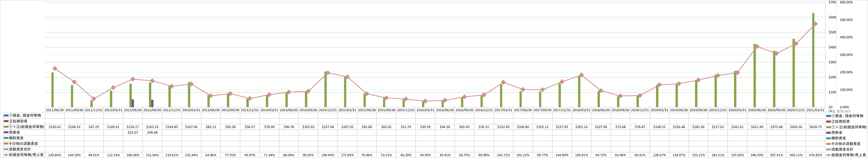868x158 pixels.
Task: Click the 2018/03/31 date column header
Action: [581, 110]
